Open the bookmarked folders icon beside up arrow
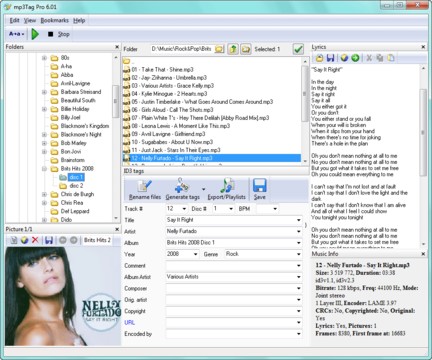432x360 pixels. point(246,49)
